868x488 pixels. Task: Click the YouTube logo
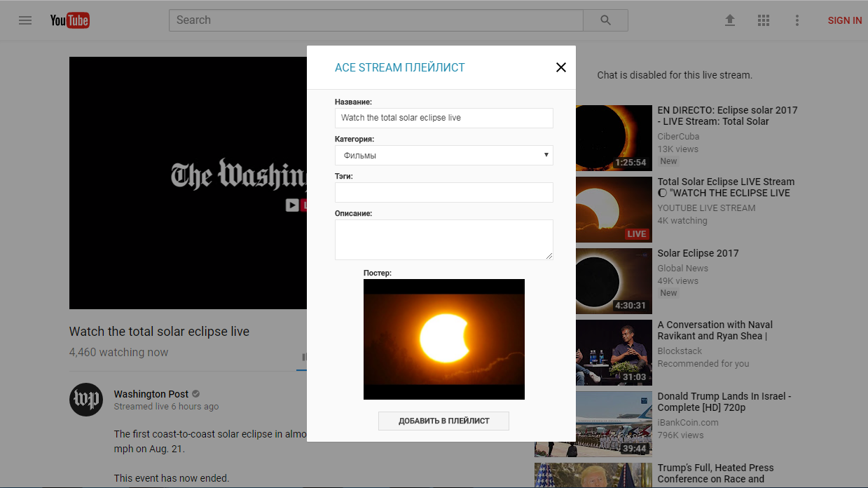(69, 20)
